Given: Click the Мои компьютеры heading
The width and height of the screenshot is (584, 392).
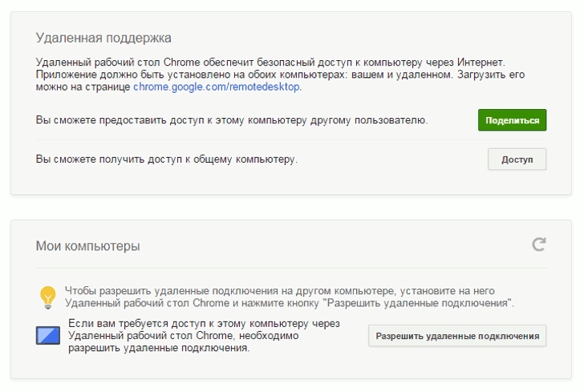Looking at the screenshot, I should (88, 246).
